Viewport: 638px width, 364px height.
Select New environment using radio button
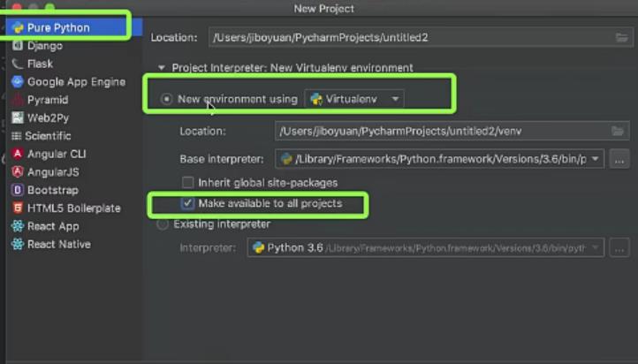[166, 99]
